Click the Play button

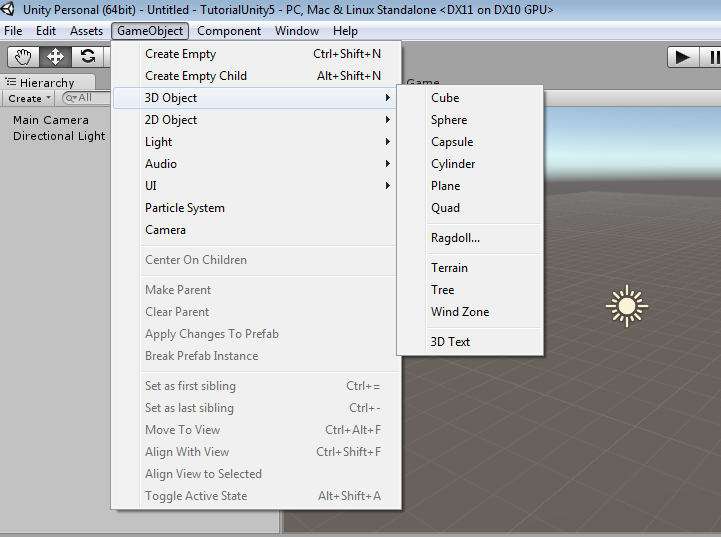pos(683,57)
